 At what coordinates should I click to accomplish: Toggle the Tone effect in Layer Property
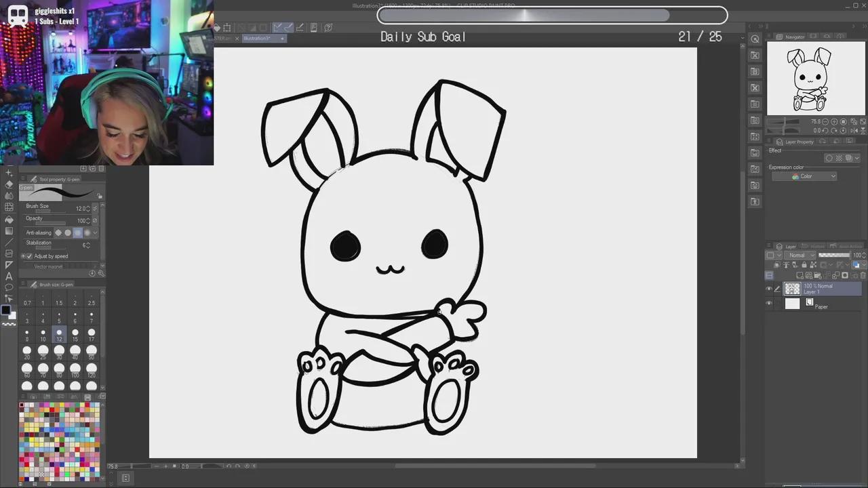[839, 158]
